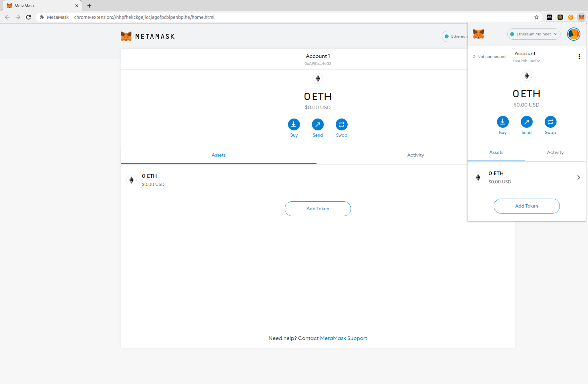Click the Not connected status in popup
588x384 pixels.
[x=489, y=57]
